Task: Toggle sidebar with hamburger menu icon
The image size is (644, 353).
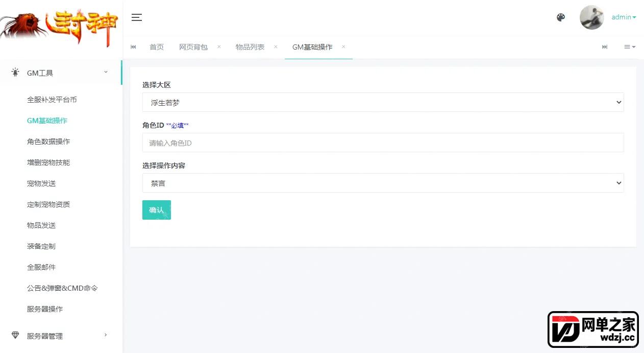Action: pyautogui.click(x=136, y=17)
